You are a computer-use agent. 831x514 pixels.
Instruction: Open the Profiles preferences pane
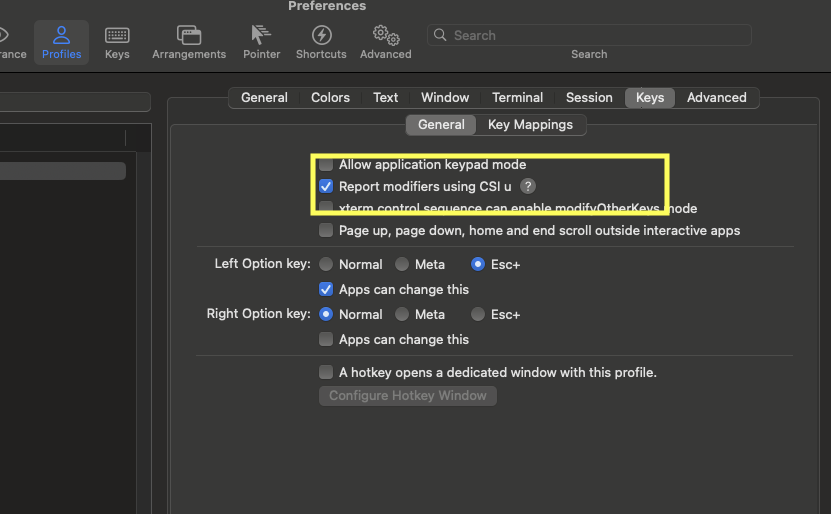pyautogui.click(x=61, y=43)
